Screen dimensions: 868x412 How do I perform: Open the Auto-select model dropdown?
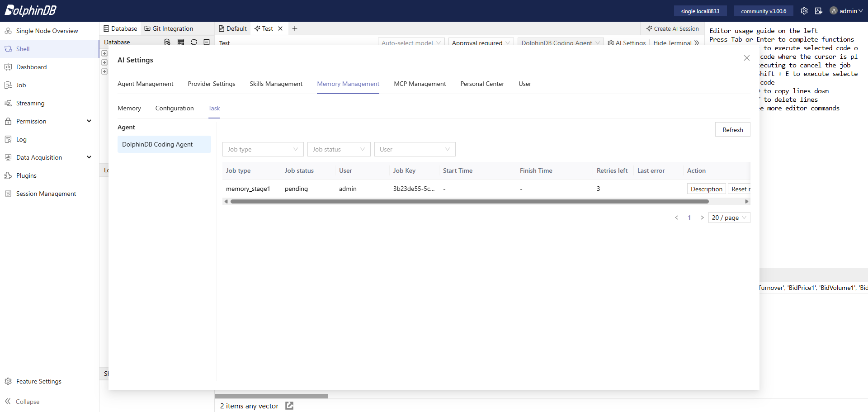click(411, 43)
